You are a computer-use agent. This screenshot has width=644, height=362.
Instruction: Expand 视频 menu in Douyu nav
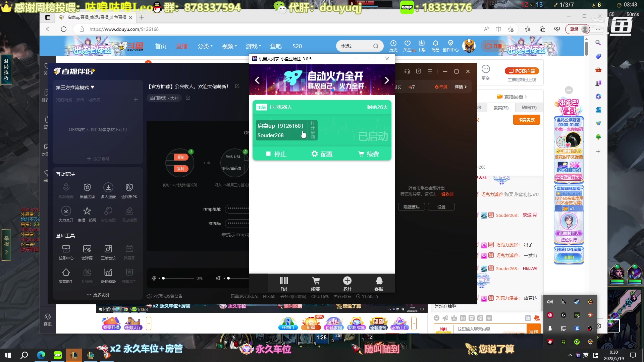(229, 46)
